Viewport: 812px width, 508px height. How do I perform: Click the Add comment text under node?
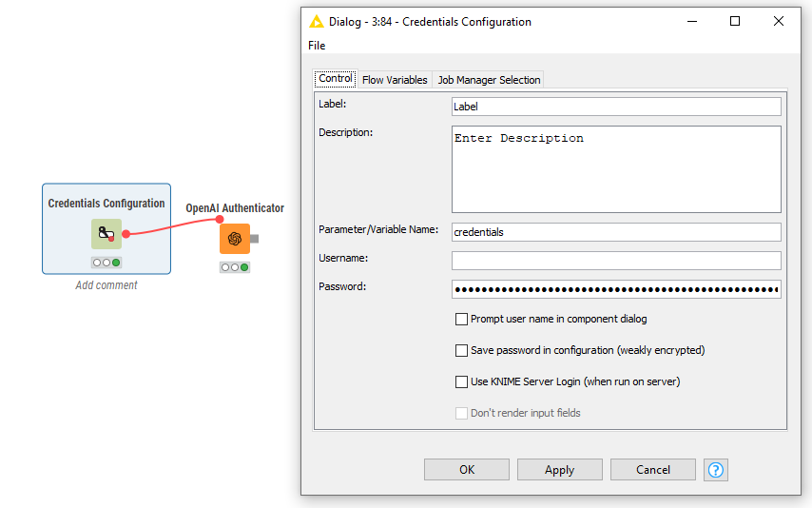pyautogui.click(x=106, y=285)
